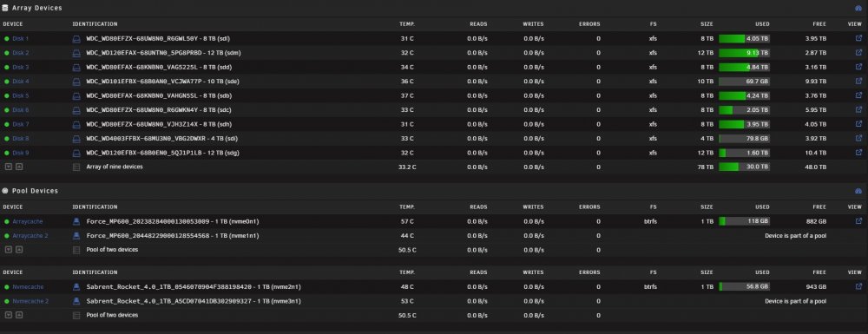The height and width of the screenshot is (334, 868).
Task: Open the Disk 3 settings link
Action: [21, 68]
